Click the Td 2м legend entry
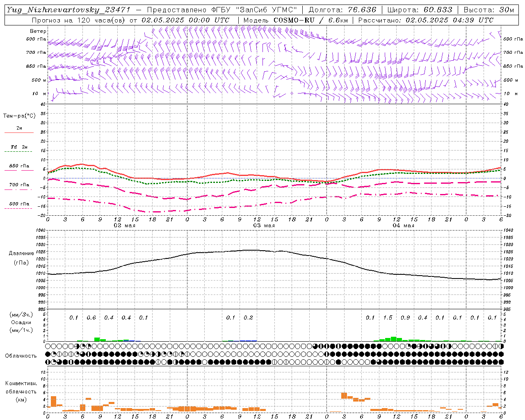This screenshot has width=525, height=420. tap(19, 147)
